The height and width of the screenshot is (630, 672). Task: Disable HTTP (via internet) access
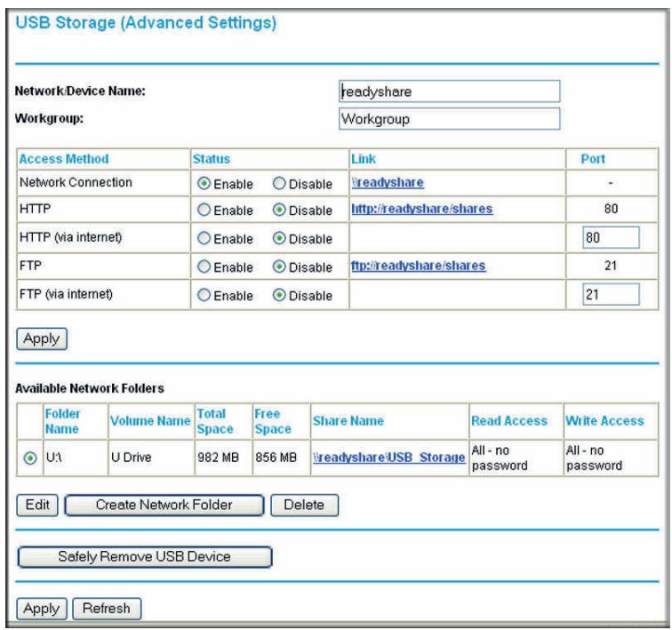[279, 238]
